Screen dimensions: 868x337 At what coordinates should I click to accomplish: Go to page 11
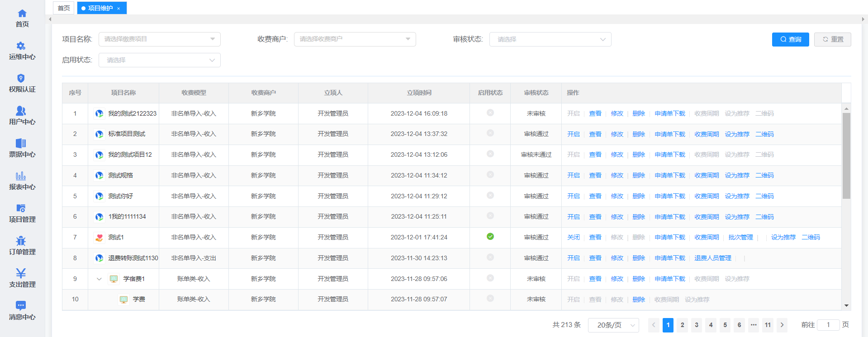point(768,325)
